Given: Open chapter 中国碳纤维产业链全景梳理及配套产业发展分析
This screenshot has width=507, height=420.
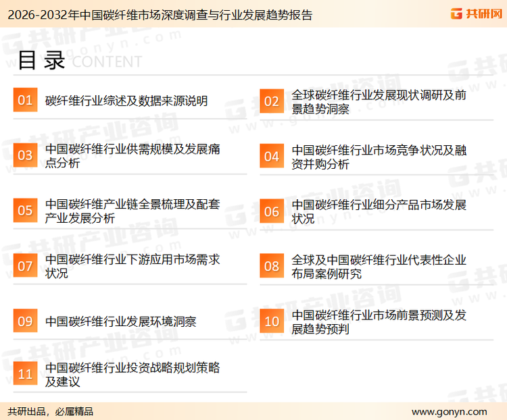Looking at the screenshot, I should (132, 211).
